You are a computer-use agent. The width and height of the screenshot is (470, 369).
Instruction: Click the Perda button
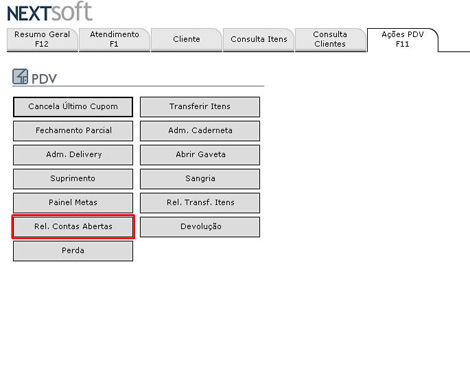click(73, 251)
